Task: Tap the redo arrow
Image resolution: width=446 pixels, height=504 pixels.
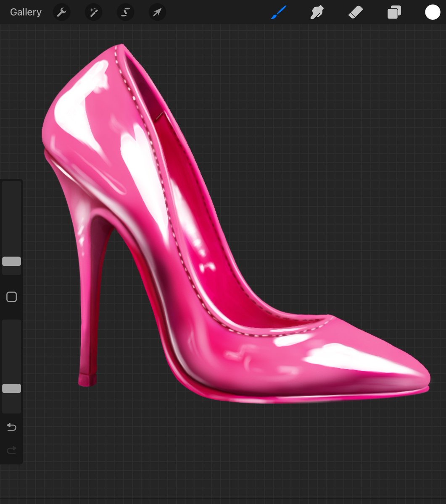Action: pos(11,450)
